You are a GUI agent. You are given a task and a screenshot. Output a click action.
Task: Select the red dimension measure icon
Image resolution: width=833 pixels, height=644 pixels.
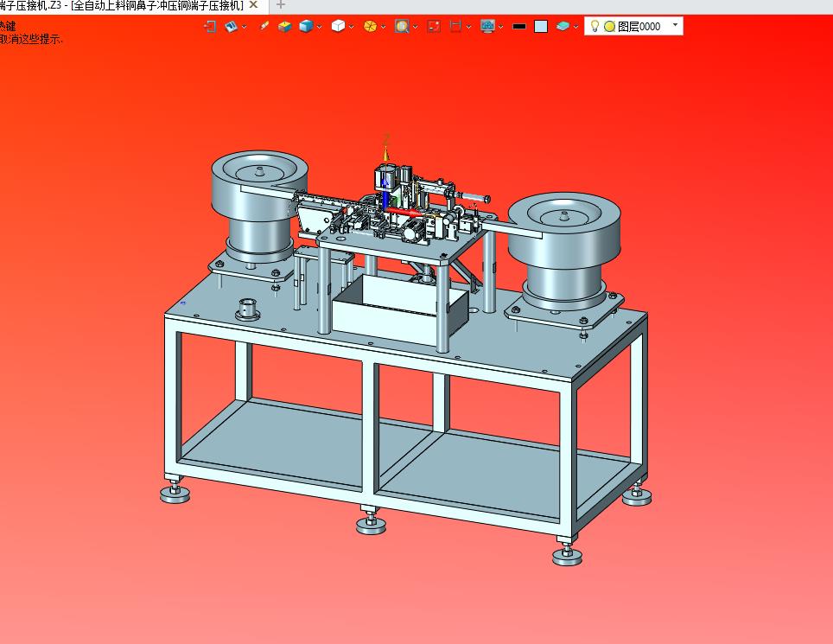coord(455,26)
